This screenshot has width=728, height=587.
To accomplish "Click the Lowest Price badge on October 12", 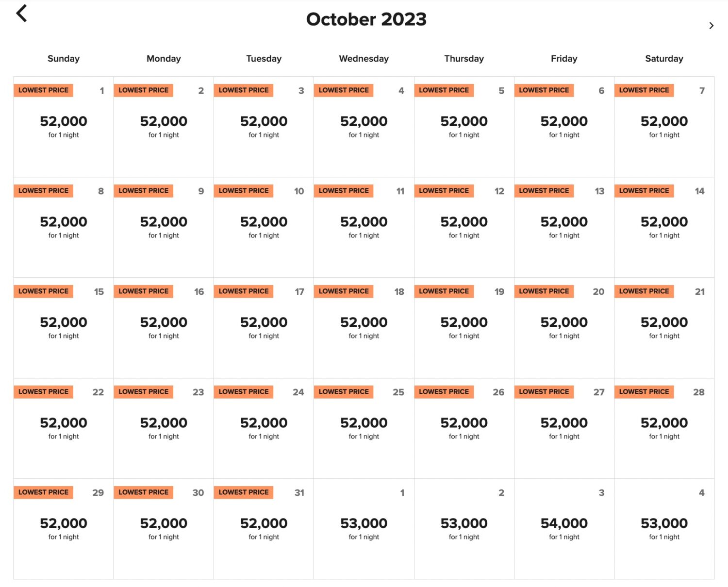I will point(444,191).
